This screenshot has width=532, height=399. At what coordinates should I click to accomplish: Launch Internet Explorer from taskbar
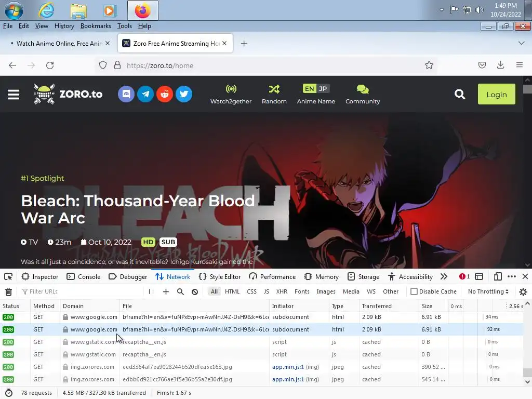[x=46, y=10]
